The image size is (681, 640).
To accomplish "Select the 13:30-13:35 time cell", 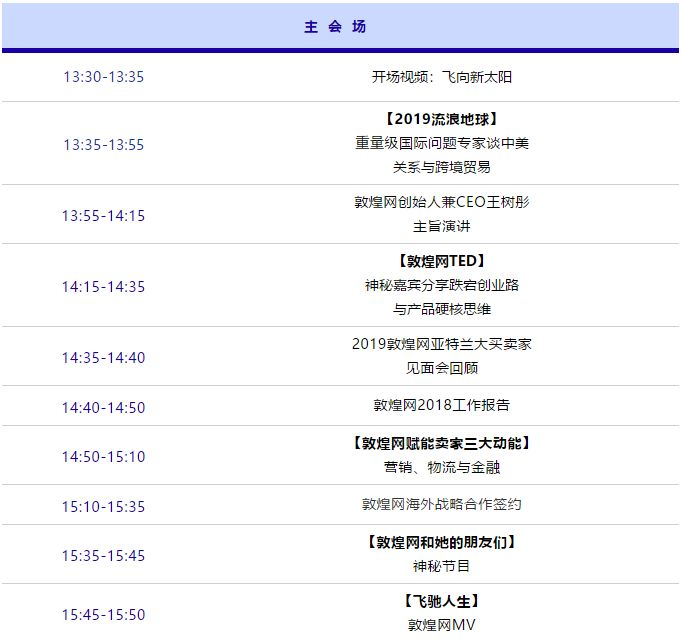I will 103,77.
